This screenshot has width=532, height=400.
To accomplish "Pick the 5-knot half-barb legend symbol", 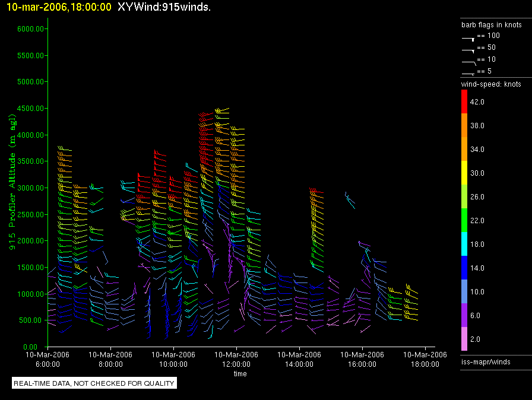I will pyautogui.click(x=468, y=73).
